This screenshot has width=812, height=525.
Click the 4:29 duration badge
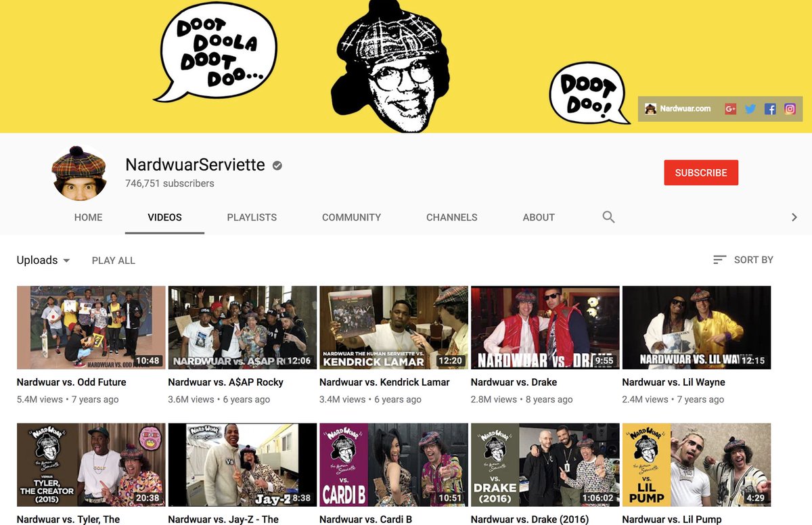(x=755, y=498)
